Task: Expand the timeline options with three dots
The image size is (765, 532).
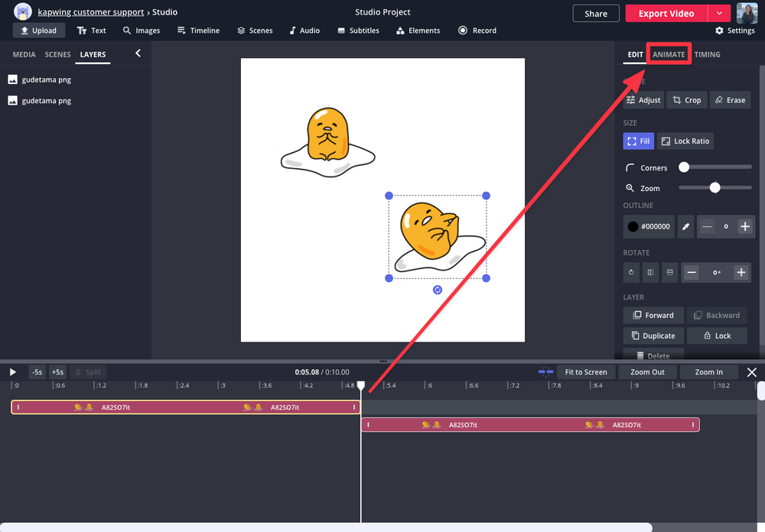Action: [x=382, y=362]
